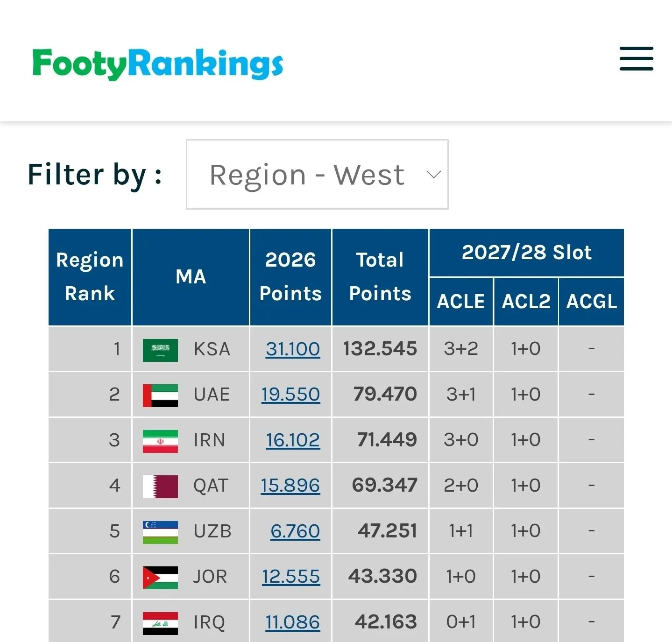Viewport: 672px width, 642px height.
Task: Open QAT 2026 points link 15.896
Action: pyautogui.click(x=290, y=485)
